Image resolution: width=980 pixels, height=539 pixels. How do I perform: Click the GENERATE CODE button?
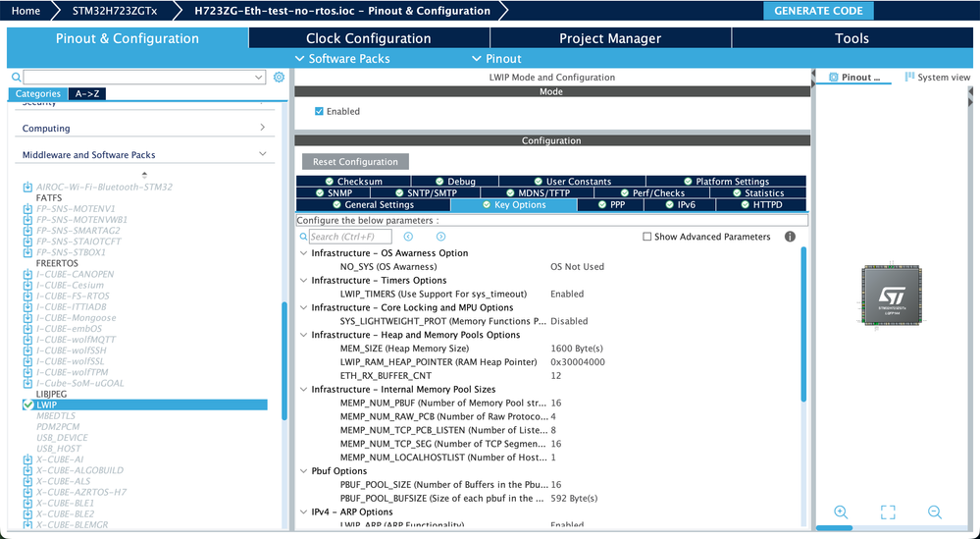pos(818,11)
